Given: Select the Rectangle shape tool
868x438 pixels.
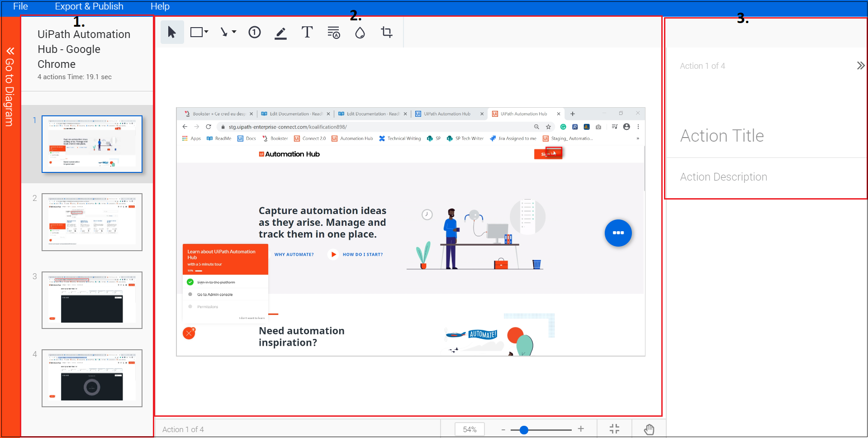Looking at the screenshot, I should [x=196, y=32].
